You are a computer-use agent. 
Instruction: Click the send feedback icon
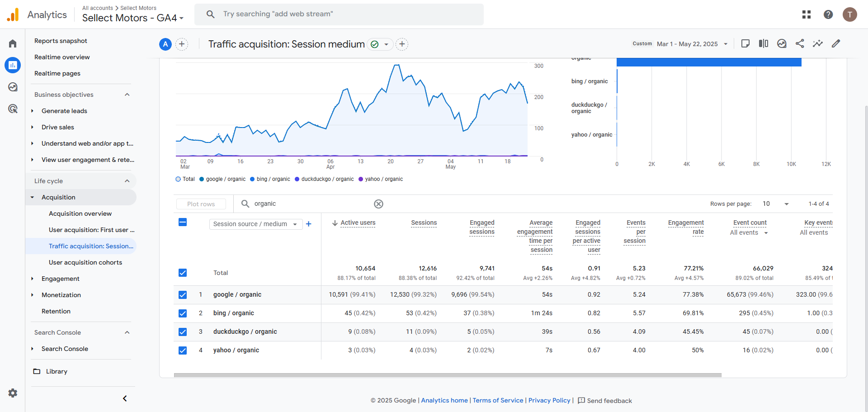tap(581, 401)
